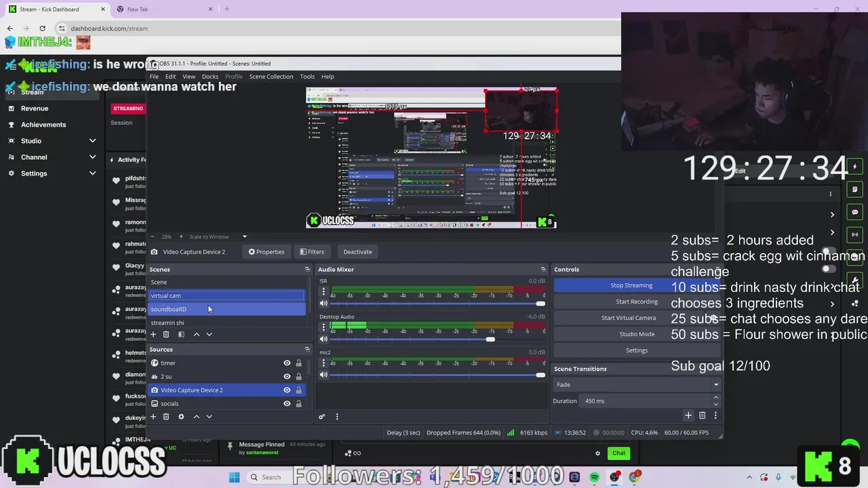This screenshot has height=488, width=868.
Task: Open OBS Scene Collection menu
Action: [x=271, y=77]
